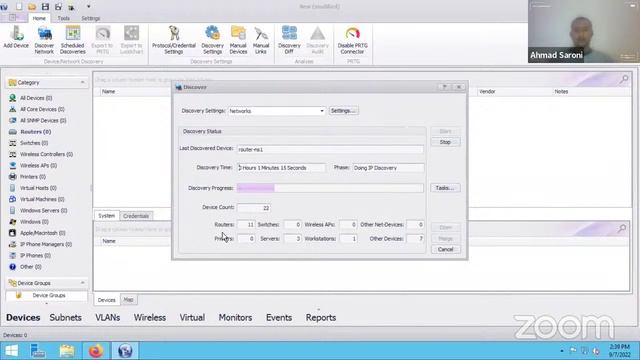Viewport: 640px width, 360px height.
Task: Switch to Map tab
Action: click(129, 300)
